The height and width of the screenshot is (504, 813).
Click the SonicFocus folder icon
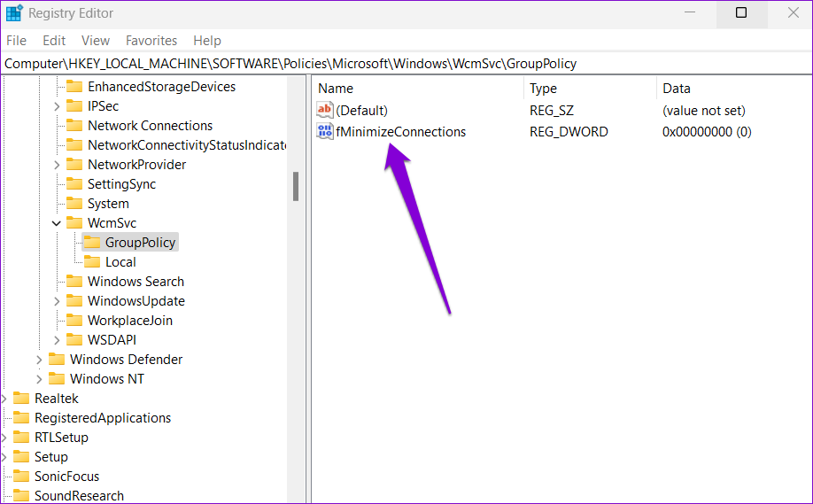21,476
